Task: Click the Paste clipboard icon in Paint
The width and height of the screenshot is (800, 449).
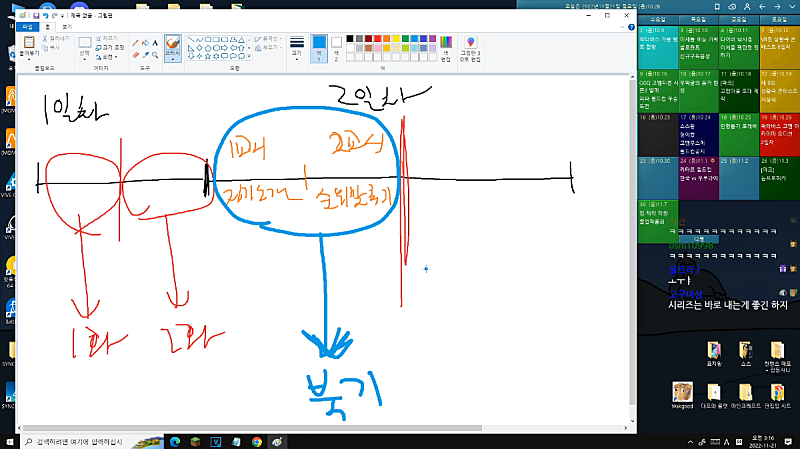Action: [29, 42]
